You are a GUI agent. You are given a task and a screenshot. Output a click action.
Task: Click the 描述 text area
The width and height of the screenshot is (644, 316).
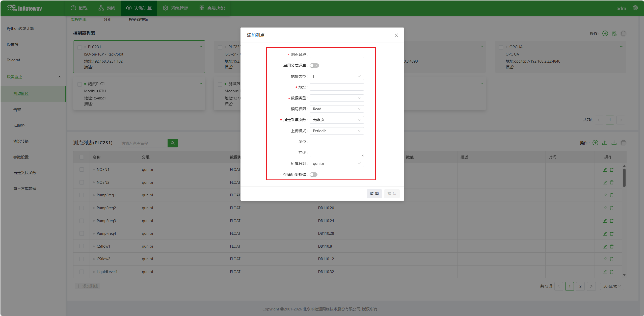point(337,153)
